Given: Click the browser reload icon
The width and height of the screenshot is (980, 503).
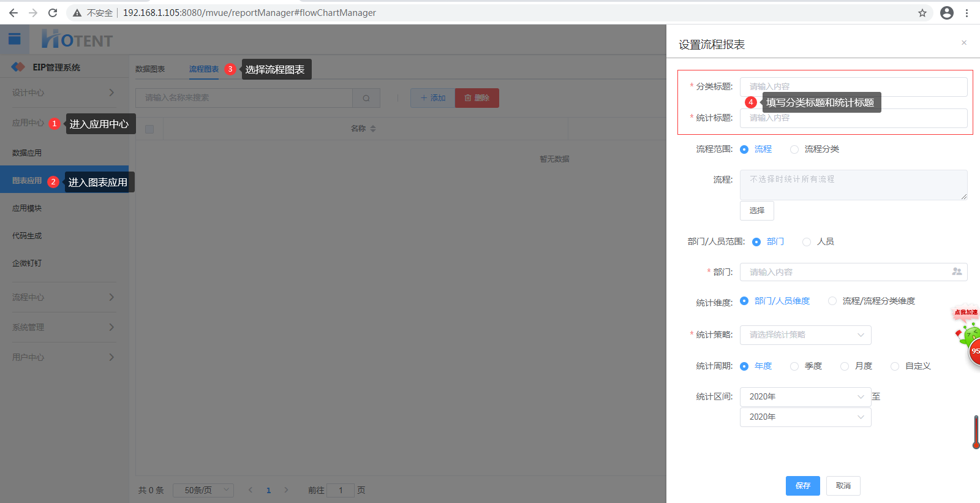Looking at the screenshot, I should (x=53, y=13).
